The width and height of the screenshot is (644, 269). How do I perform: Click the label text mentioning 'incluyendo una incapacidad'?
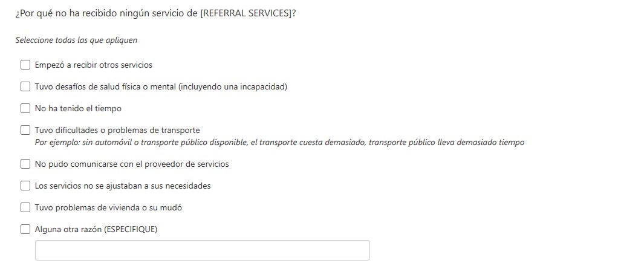point(160,86)
